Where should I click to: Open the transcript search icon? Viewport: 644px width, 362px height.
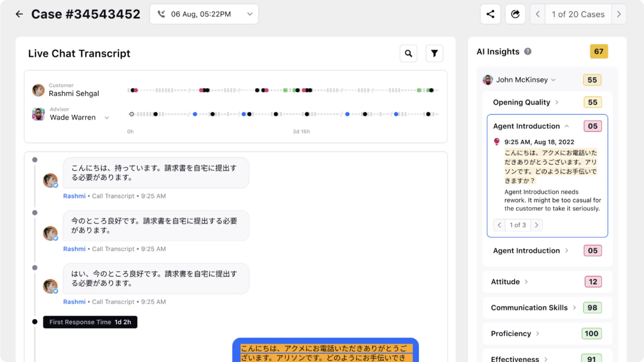point(408,54)
